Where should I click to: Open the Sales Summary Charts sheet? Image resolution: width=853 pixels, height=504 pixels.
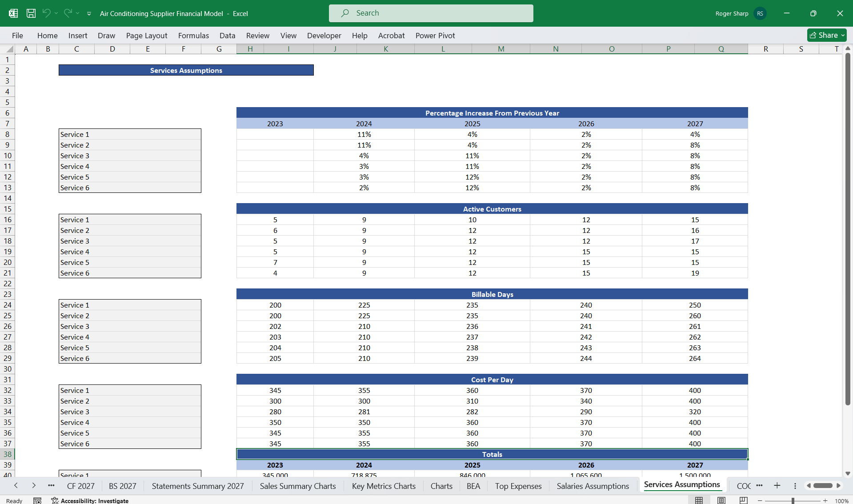[298, 486]
